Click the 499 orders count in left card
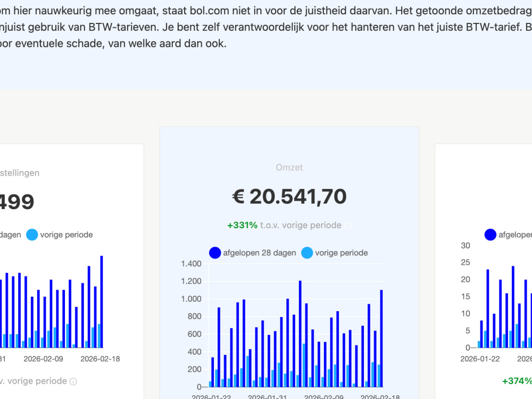The width and height of the screenshot is (532, 399). (x=16, y=202)
